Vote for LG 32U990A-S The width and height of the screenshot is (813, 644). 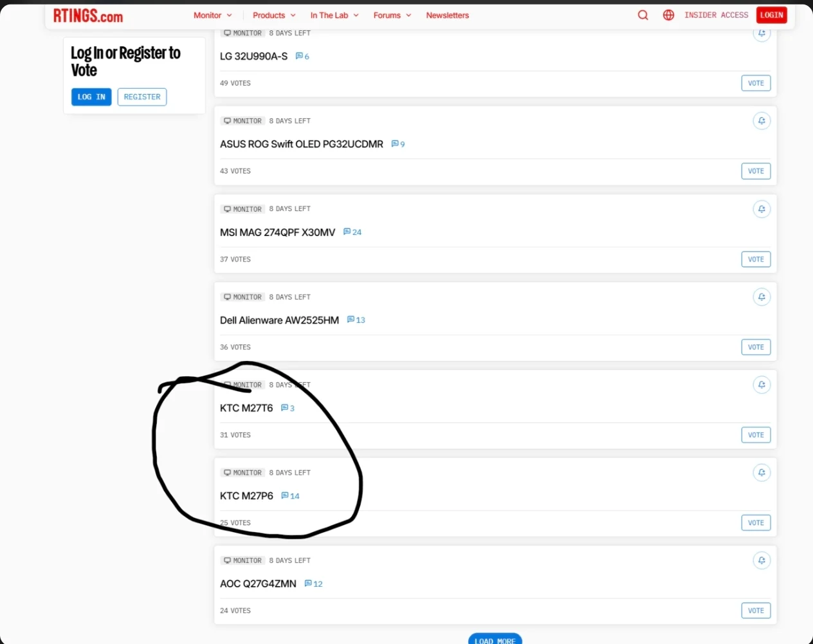point(756,83)
